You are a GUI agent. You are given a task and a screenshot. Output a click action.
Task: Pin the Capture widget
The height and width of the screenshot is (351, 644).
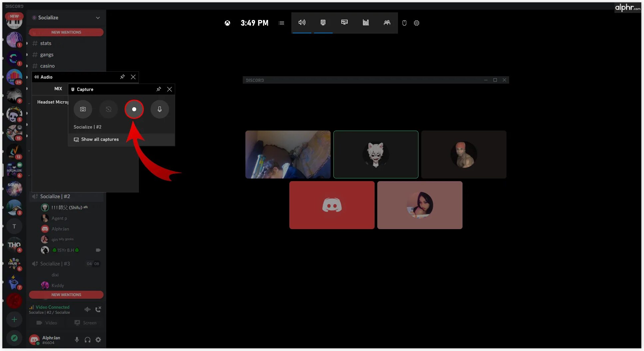pyautogui.click(x=159, y=89)
